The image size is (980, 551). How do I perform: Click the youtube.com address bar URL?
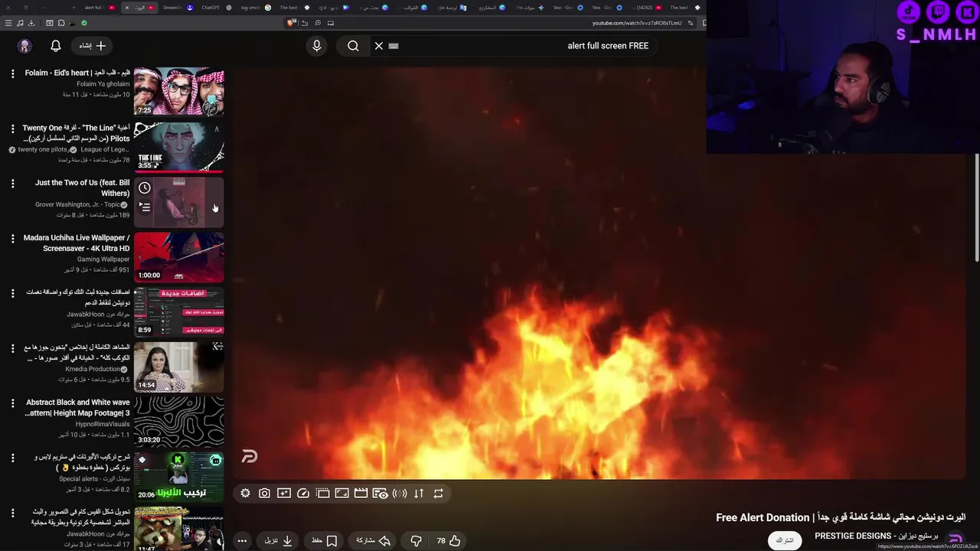coord(637,23)
